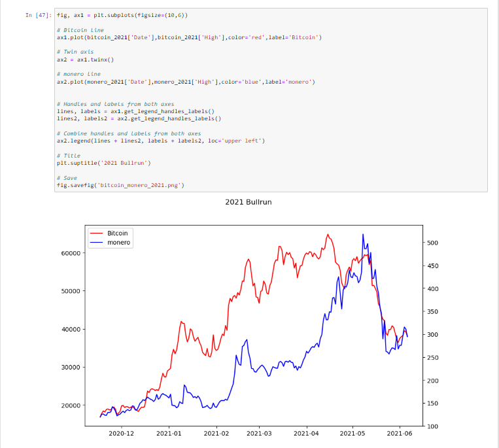Click the 20000 left axis label

coord(71,405)
